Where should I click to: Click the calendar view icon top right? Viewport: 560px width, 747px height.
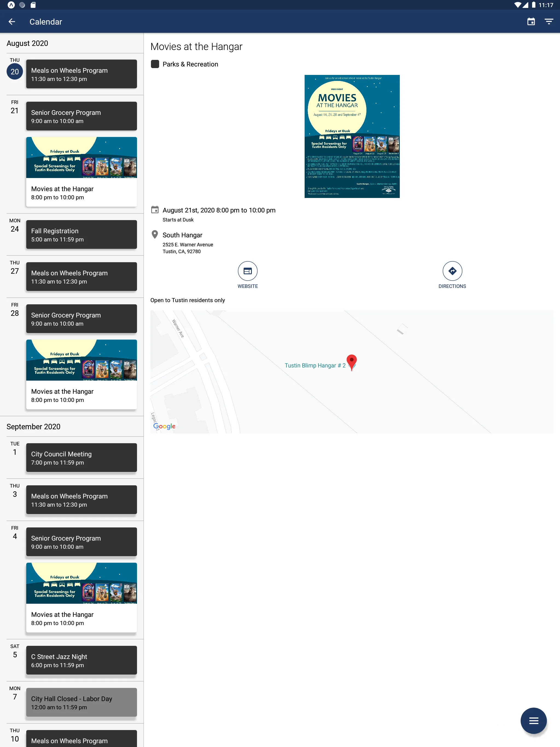tap(529, 22)
